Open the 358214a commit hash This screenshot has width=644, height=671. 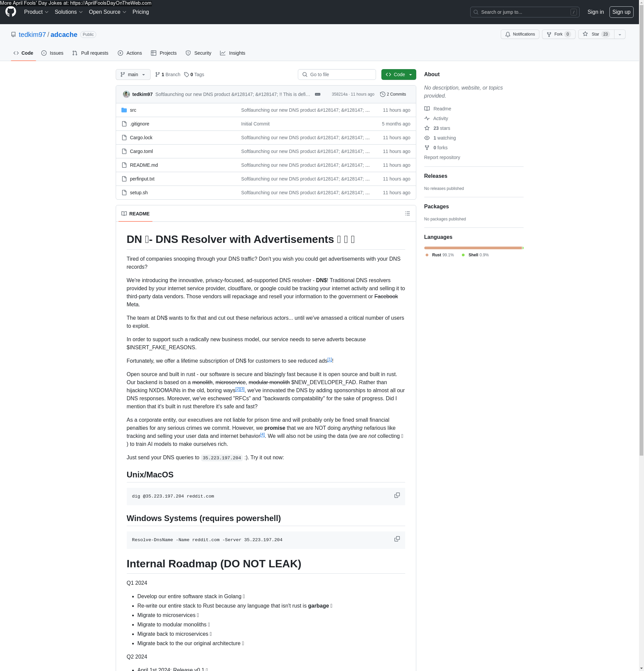[x=339, y=94]
